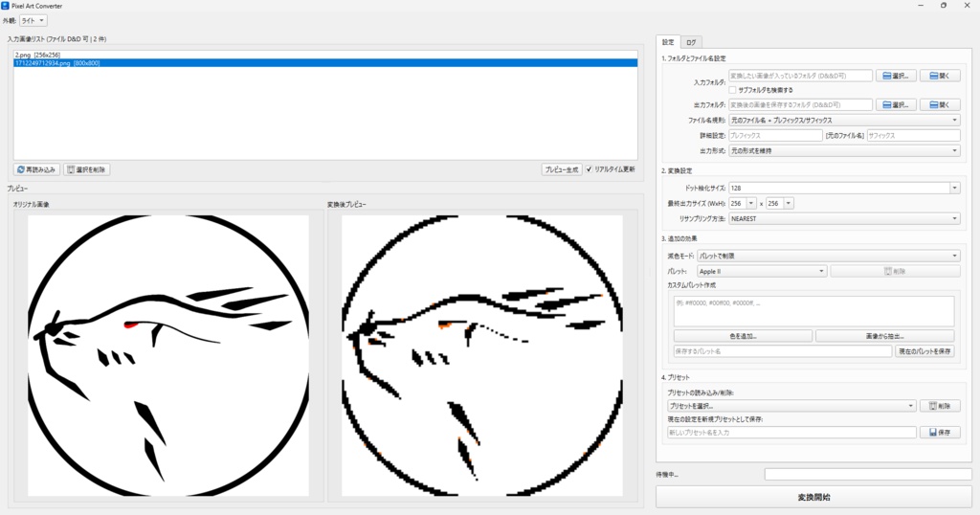980x515 pixels.
Task: Expand the ドット絵化サイズ 128 combo box
Action: (954, 189)
